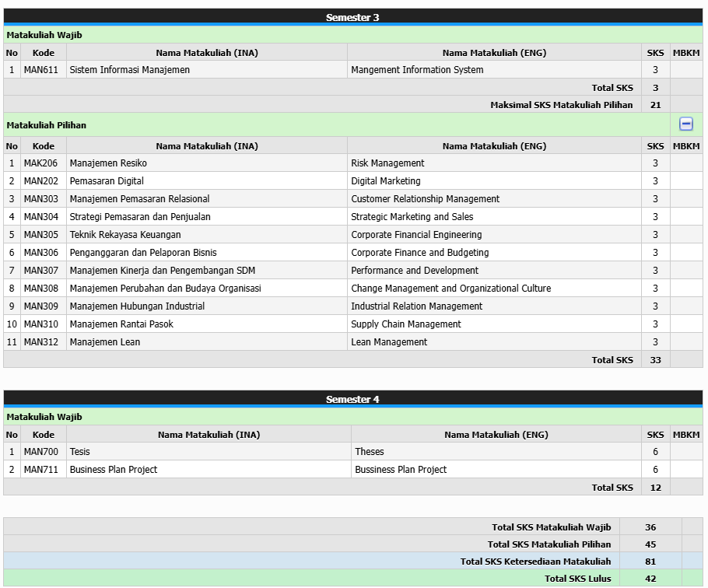Select course code MAN307

(41, 271)
